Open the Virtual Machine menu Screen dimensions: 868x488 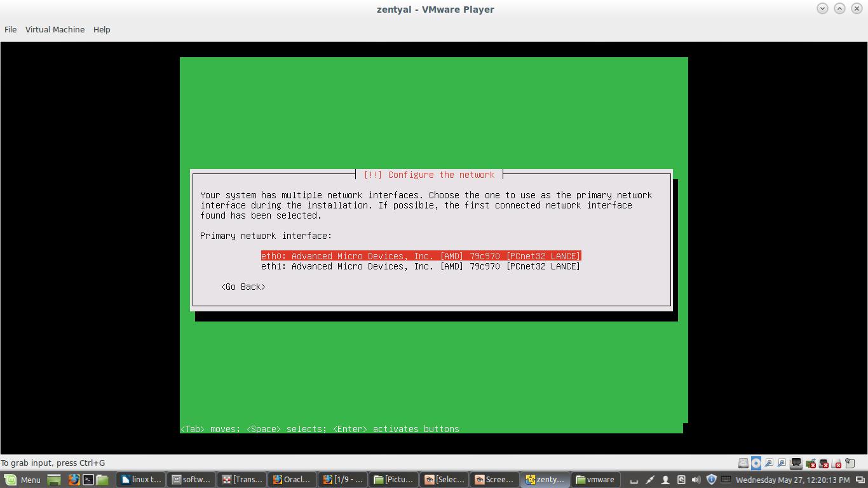pos(55,29)
